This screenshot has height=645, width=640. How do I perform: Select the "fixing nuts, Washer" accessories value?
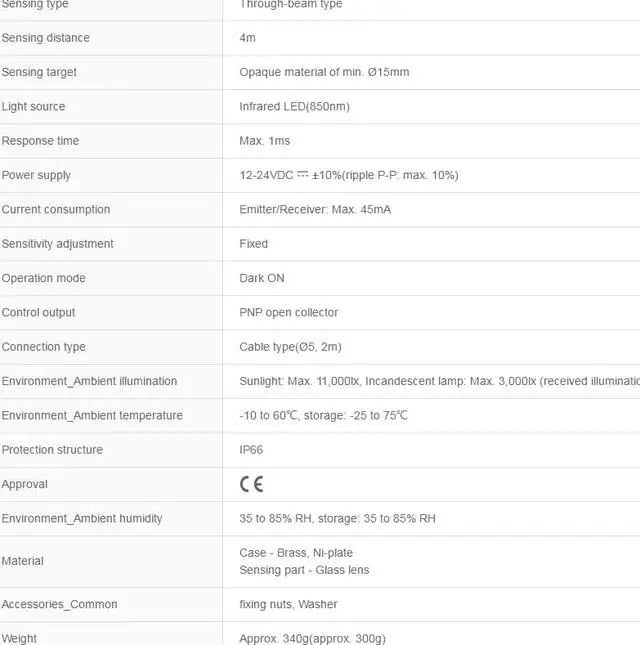(x=288, y=604)
